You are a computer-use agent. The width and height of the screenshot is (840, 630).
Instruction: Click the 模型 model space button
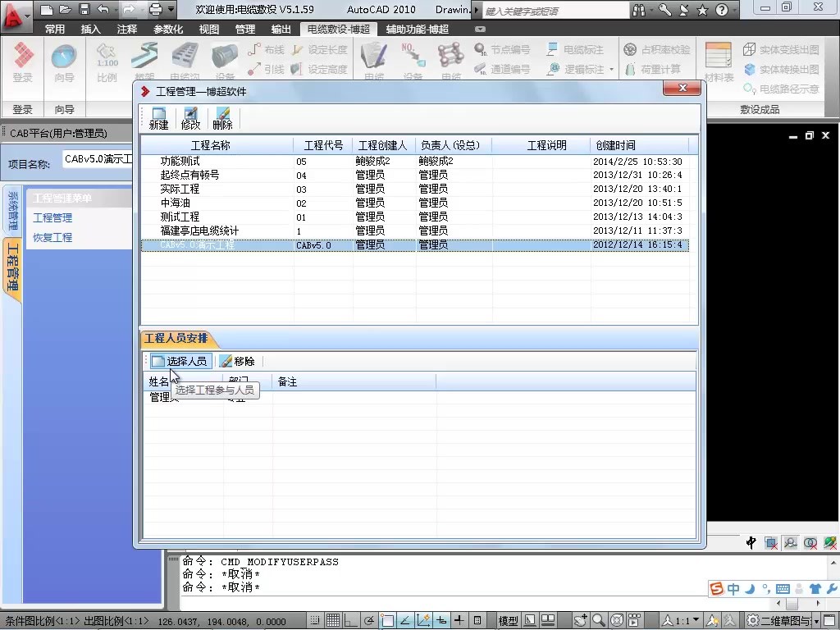(x=509, y=621)
